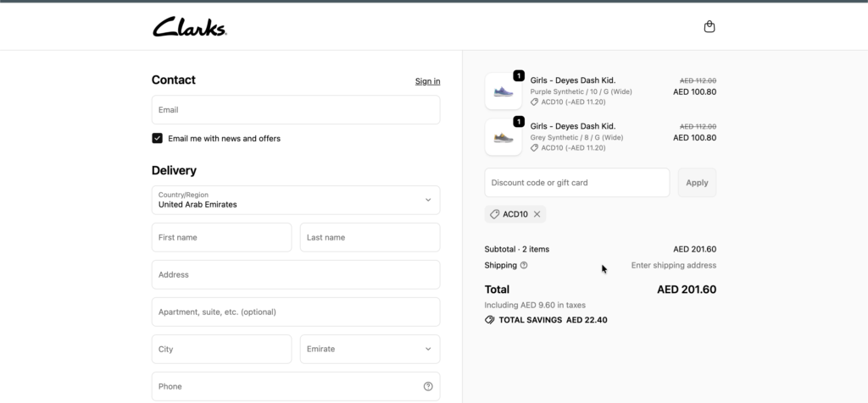Click the Delivery heading
Viewport: 868px width, 403px height.
coord(174,171)
